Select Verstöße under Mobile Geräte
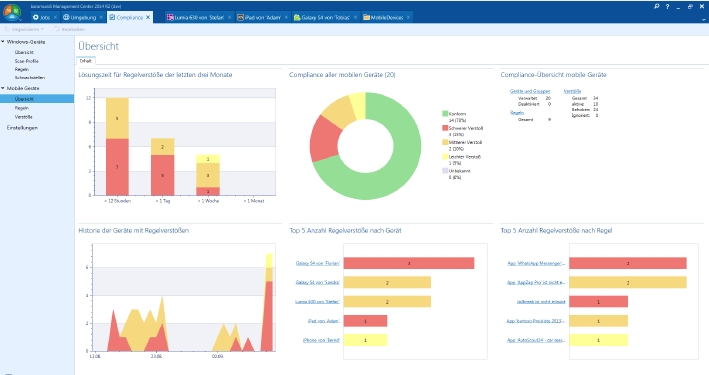Viewport: 709px width, 375px height. pyautogui.click(x=24, y=117)
